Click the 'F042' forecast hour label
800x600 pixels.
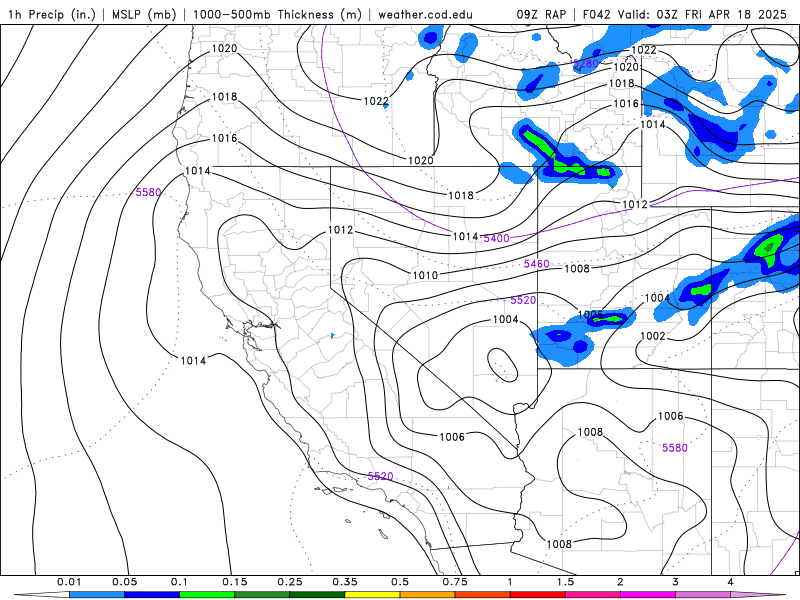[x=596, y=15]
